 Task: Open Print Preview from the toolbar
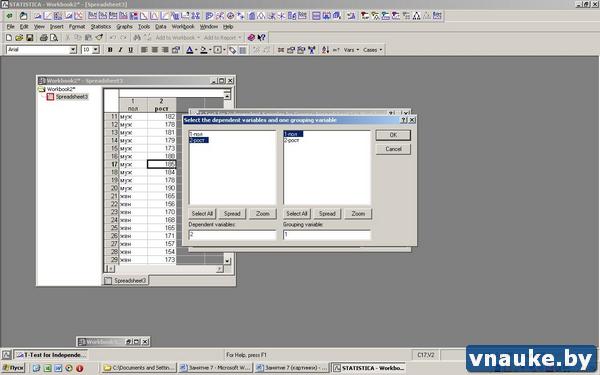click(54, 38)
